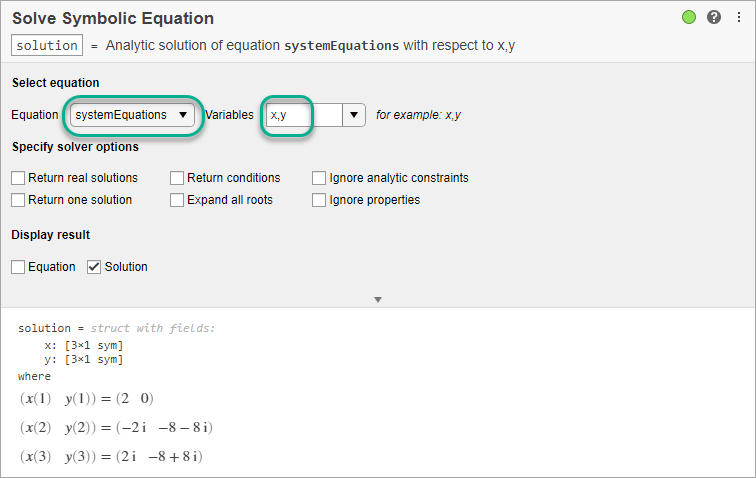The height and width of the screenshot is (478, 756).
Task: Open the three-dot options menu
Action: (737, 17)
